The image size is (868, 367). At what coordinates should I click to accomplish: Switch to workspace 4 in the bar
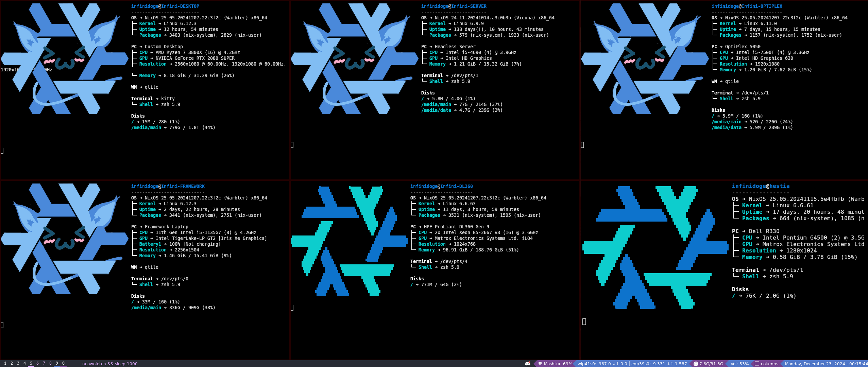pos(24,363)
